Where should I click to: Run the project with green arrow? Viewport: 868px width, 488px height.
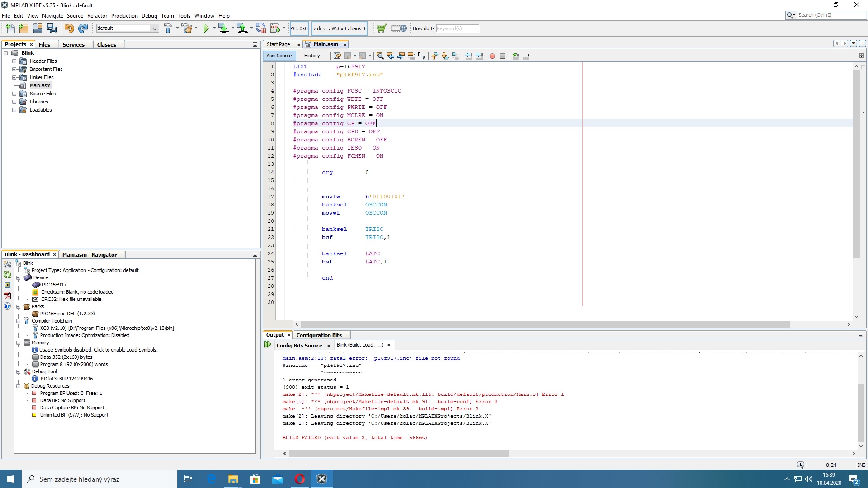(206, 28)
